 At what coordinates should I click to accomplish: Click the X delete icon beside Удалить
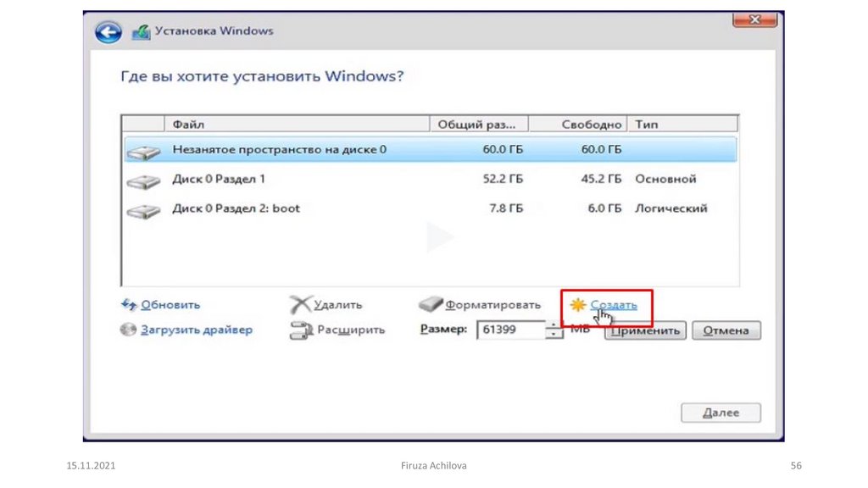point(301,304)
